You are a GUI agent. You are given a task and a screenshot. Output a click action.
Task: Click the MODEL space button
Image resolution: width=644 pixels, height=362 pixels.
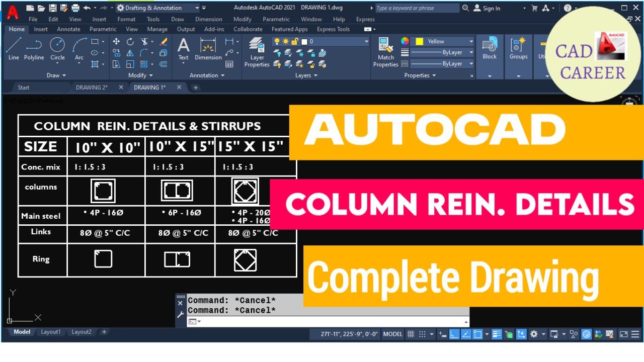pyautogui.click(x=393, y=334)
